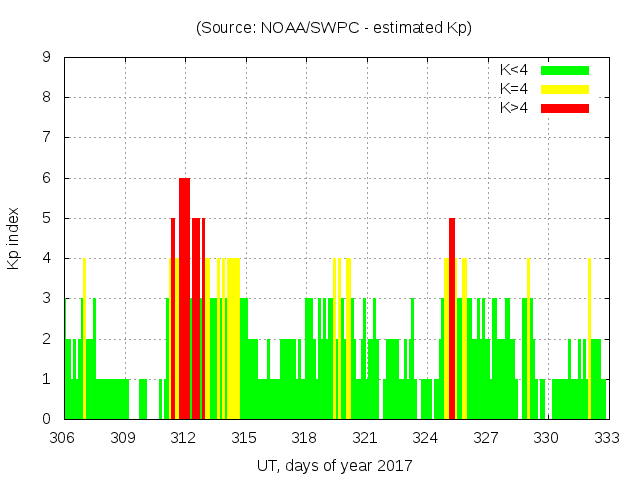Viewport: 640px width, 480px height.
Task: Click the y-axis tick label 5
Action: click(x=47, y=218)
